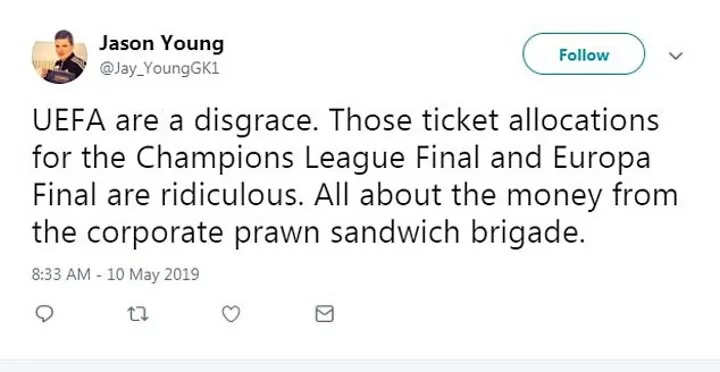Open the tweet timestamp 8:33 AM permalink
720x372 pixels.
click(x=61, y=275)
